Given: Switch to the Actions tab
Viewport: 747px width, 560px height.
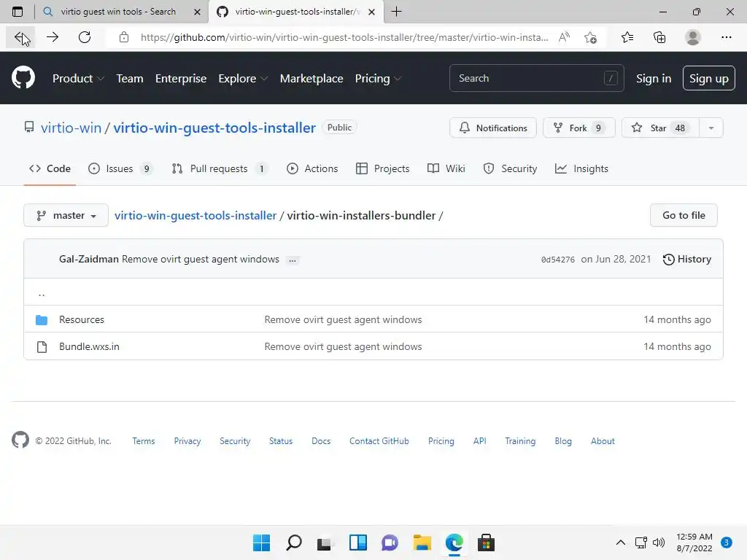Looking at the screenshot, I should tap(312, 168).
